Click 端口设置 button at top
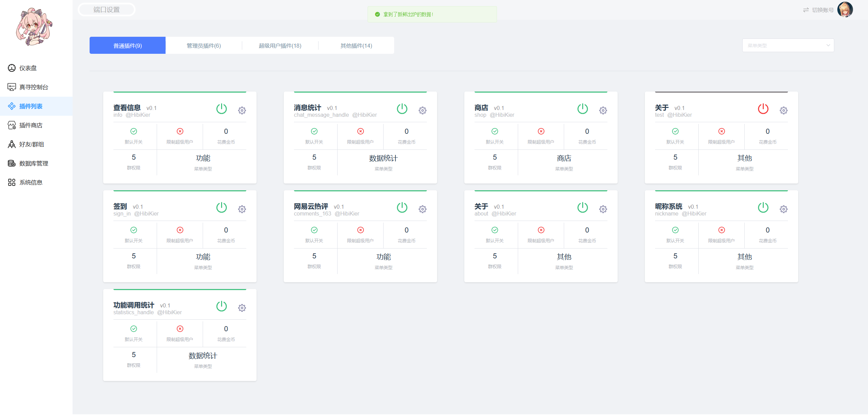 coord(107,10)
